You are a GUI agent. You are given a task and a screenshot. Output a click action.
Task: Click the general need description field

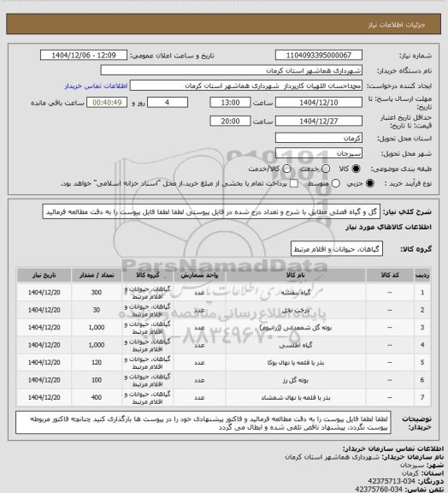[211, 212]
